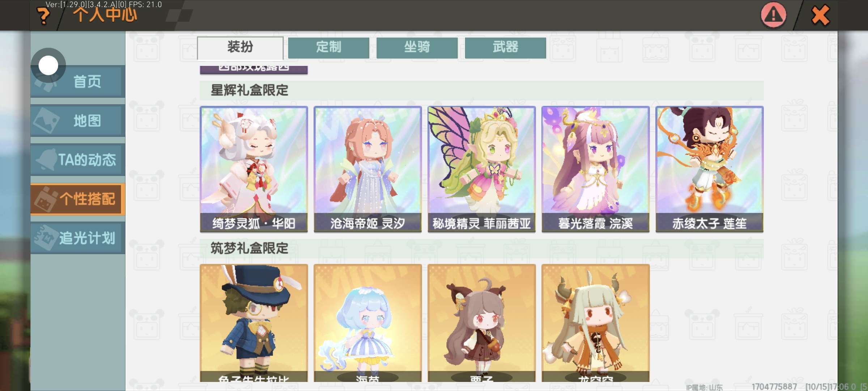Switch to the 武器 weapons tab
The height and width of the screenshot is (391, 868).
(505, 47)
